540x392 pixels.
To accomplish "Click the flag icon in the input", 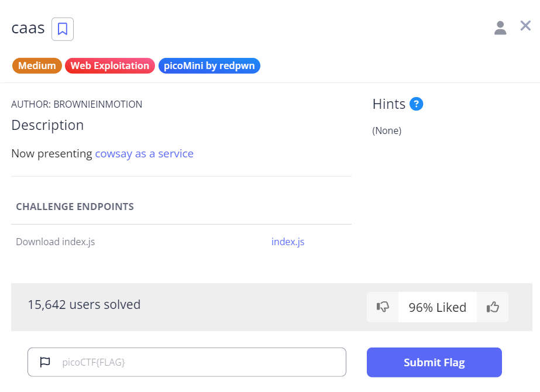I will point(45,362).
